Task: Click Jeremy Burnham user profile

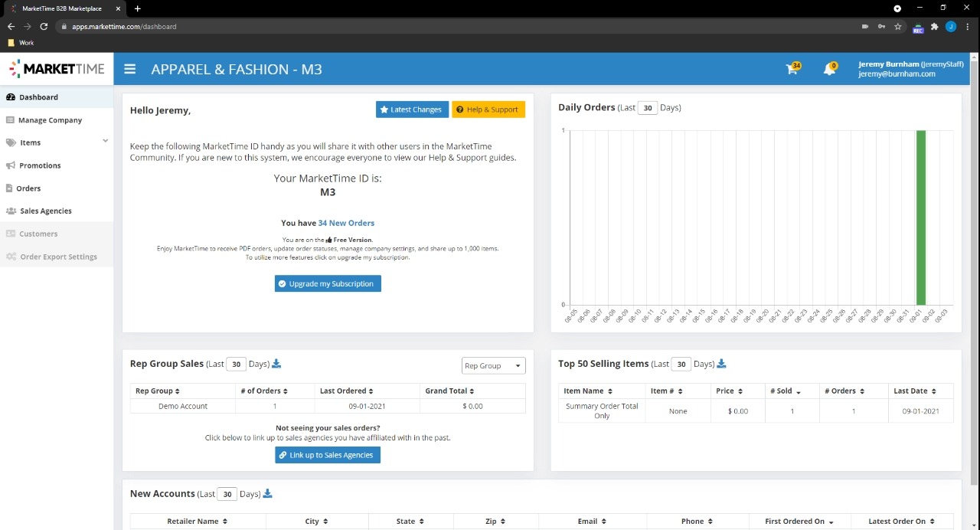Action: tap(911, 69)
